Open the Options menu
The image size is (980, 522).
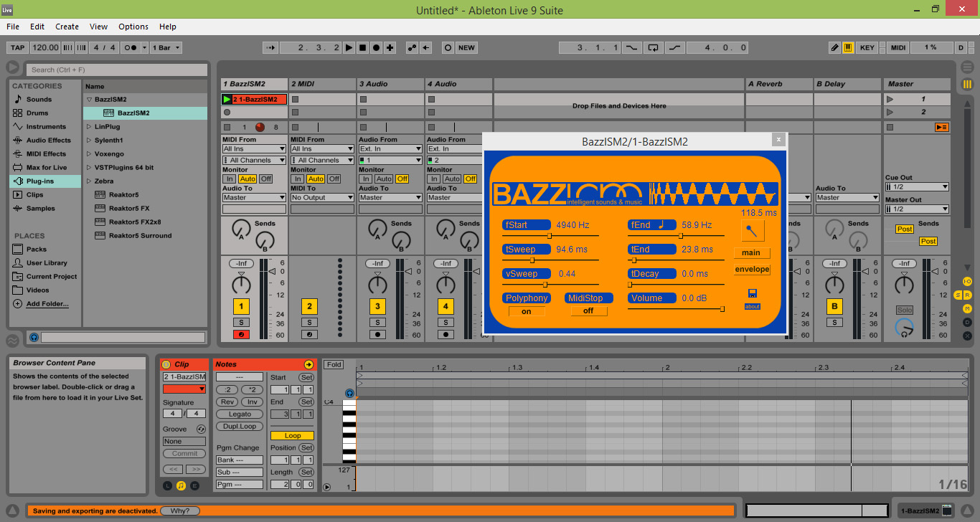133,27
